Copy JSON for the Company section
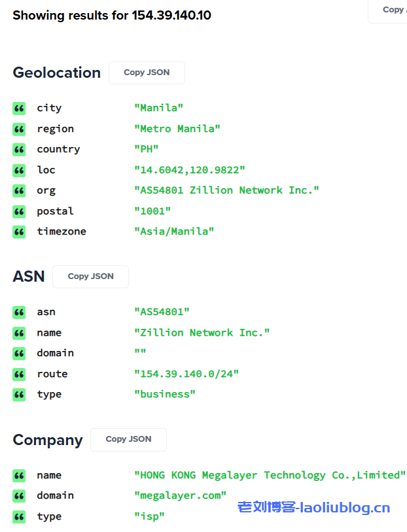Screen dimensions: 407x532 pyautogui.click(x=128, y=439)
